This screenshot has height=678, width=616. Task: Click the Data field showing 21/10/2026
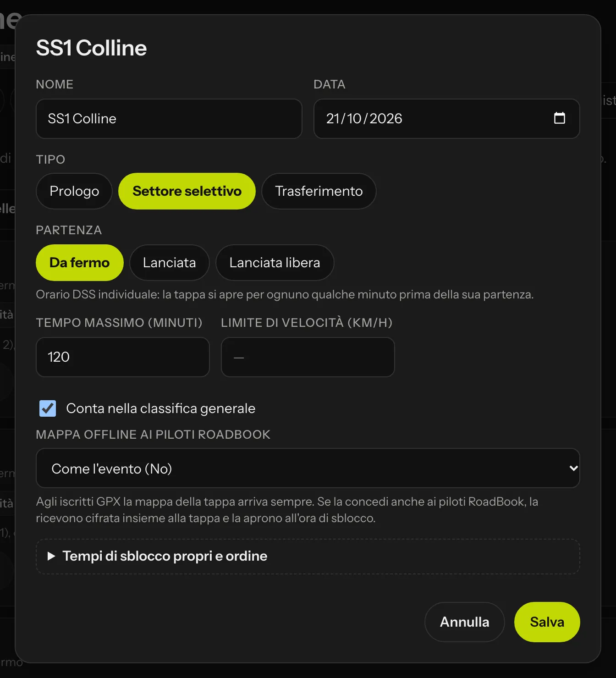(447, 119)
